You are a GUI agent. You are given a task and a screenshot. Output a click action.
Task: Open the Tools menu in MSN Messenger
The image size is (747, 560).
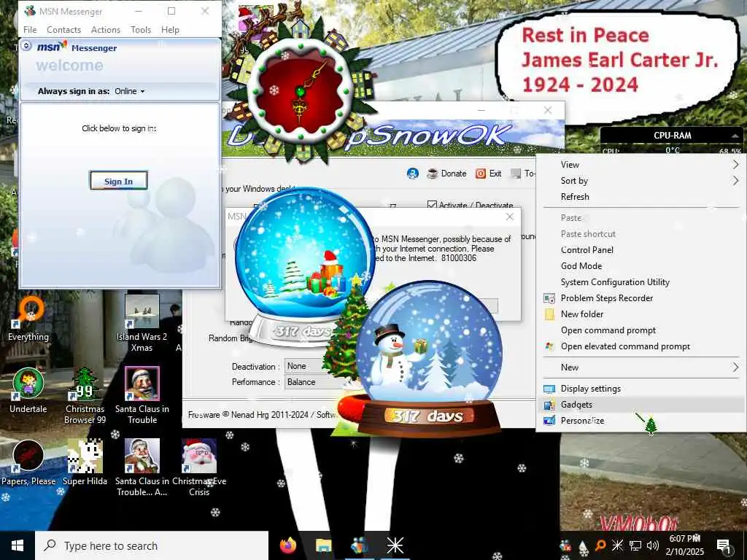[x=141, y=29]
